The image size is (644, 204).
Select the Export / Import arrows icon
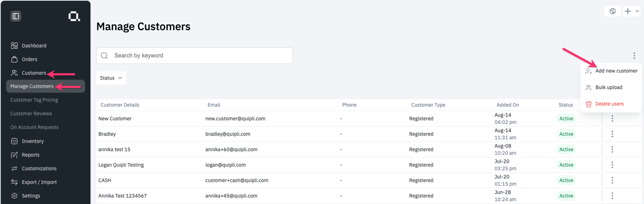coord(14,182)
